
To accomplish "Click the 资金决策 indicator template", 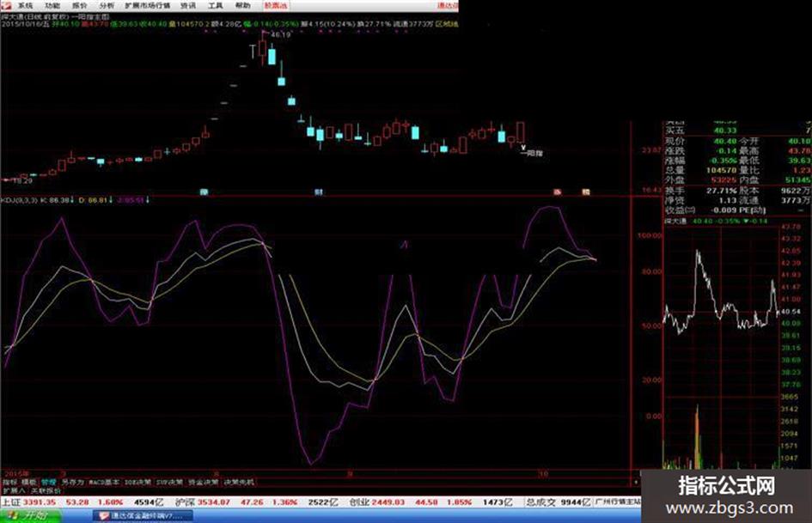I will [x=203, y=482].
